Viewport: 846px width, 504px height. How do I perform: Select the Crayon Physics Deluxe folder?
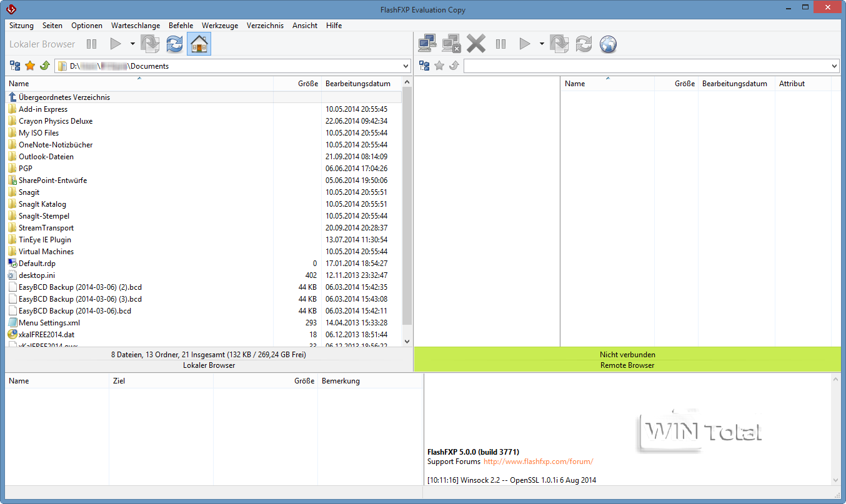[x=204, y=121]
